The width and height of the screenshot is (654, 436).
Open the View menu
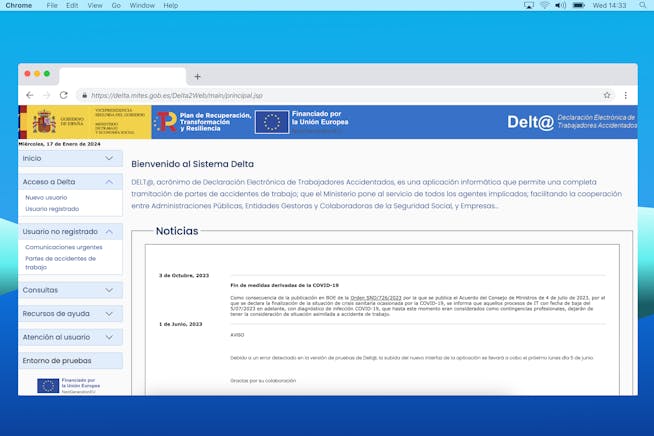pos(95,5)
